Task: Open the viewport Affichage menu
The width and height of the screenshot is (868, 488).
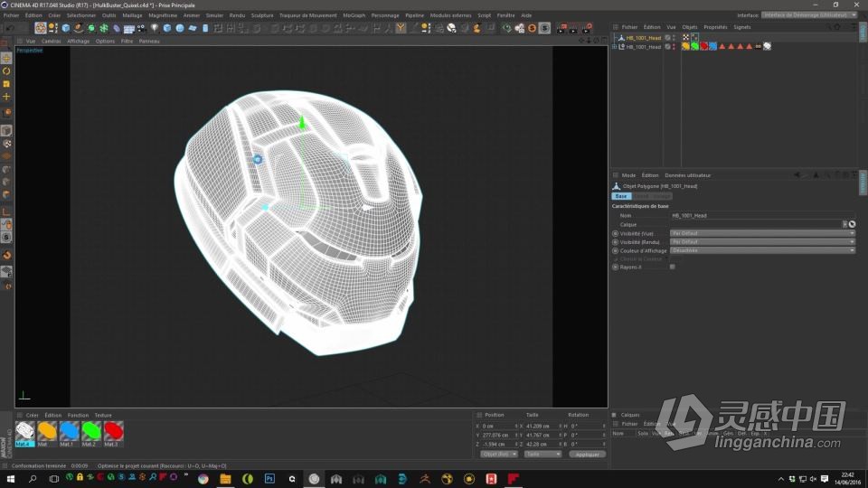Action: tap(78, 41)
